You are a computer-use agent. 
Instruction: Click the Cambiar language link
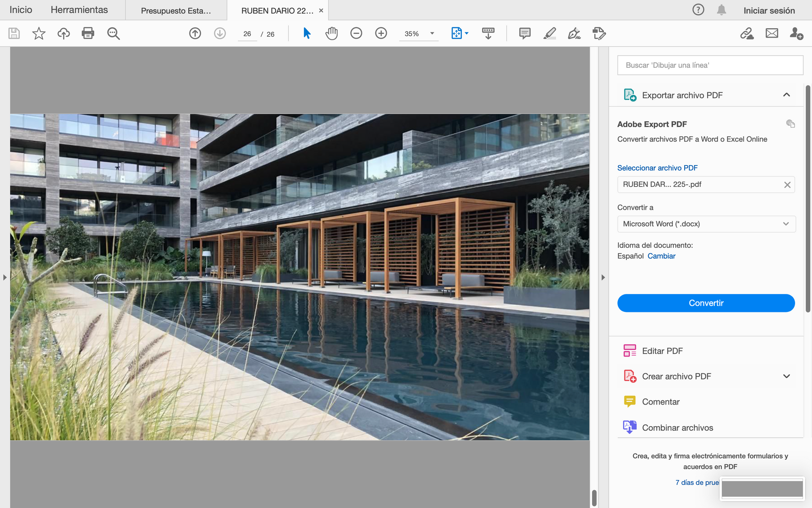pos(661,256)
